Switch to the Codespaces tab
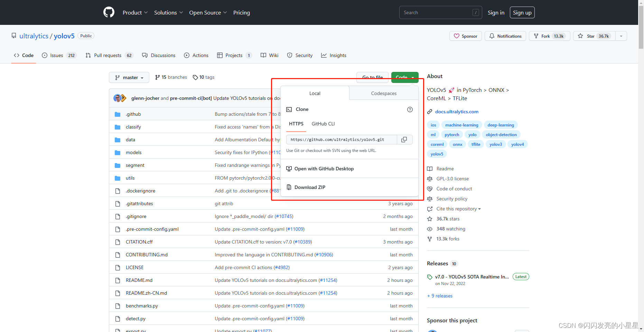 point(384,93)
